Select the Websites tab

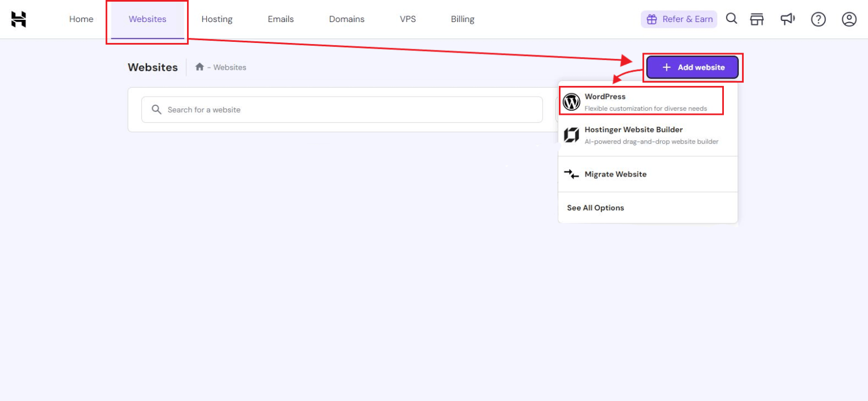[x=147, y=19]
